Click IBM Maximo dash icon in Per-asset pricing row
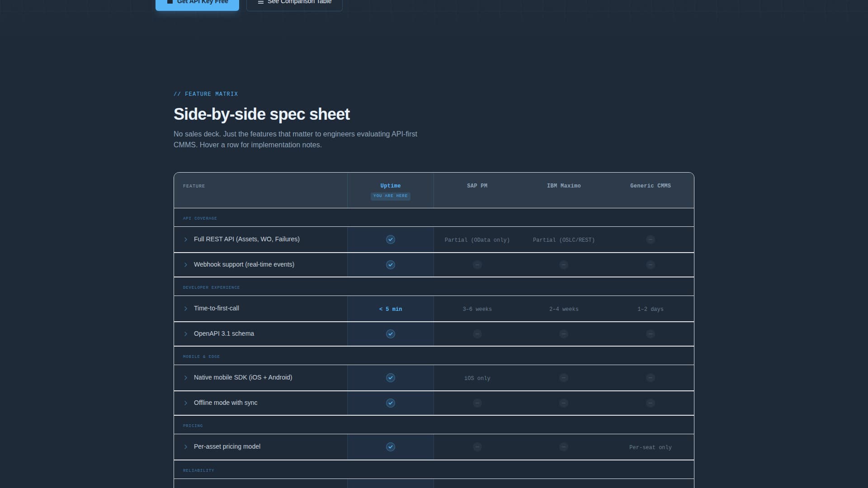 tap(564, 447)
